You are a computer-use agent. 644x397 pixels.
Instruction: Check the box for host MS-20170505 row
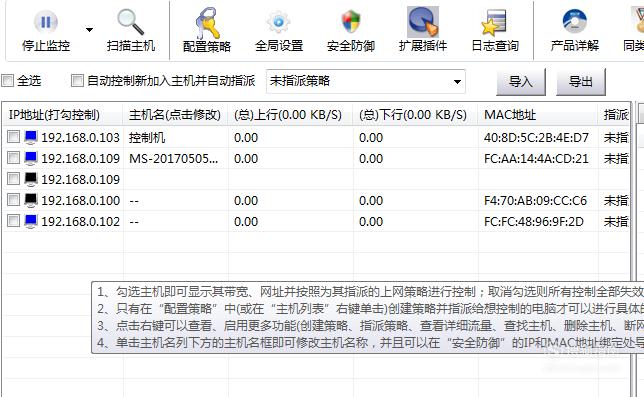[x=13, y=158]
